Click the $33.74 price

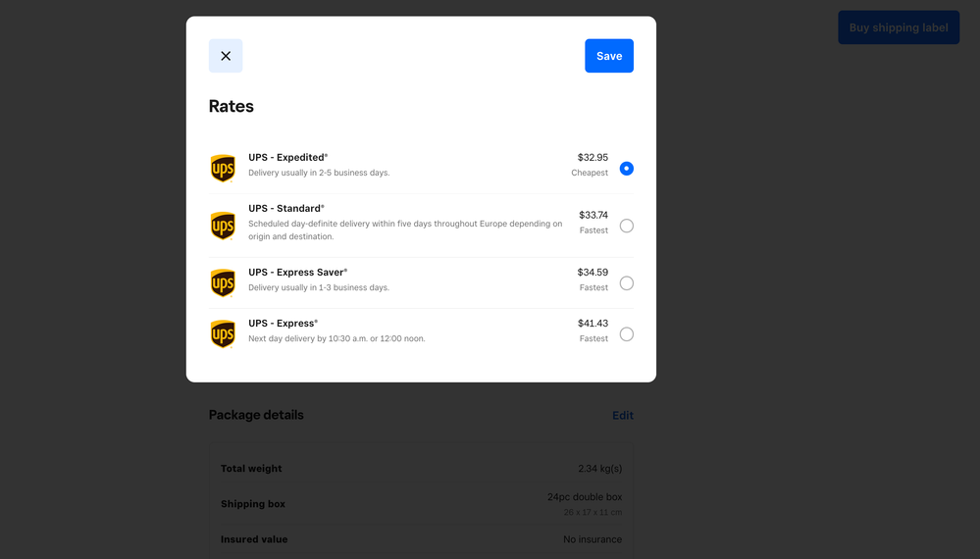click(593, 215)
